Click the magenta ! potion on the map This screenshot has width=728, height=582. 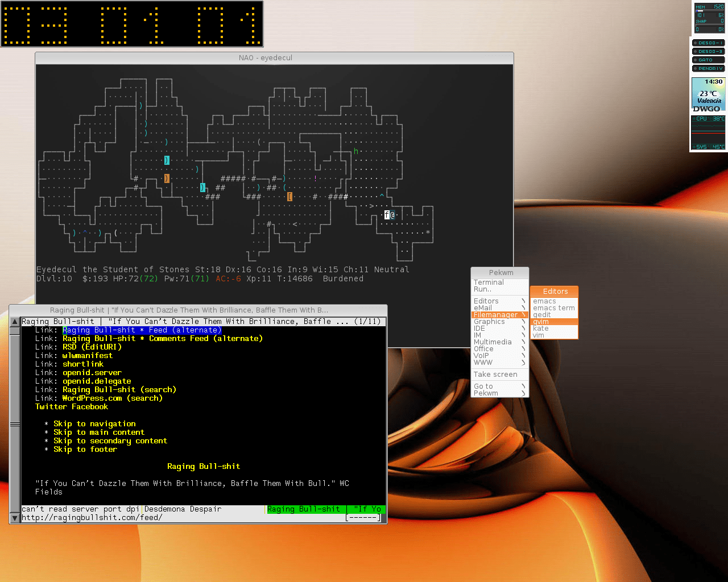pos(315,178)
